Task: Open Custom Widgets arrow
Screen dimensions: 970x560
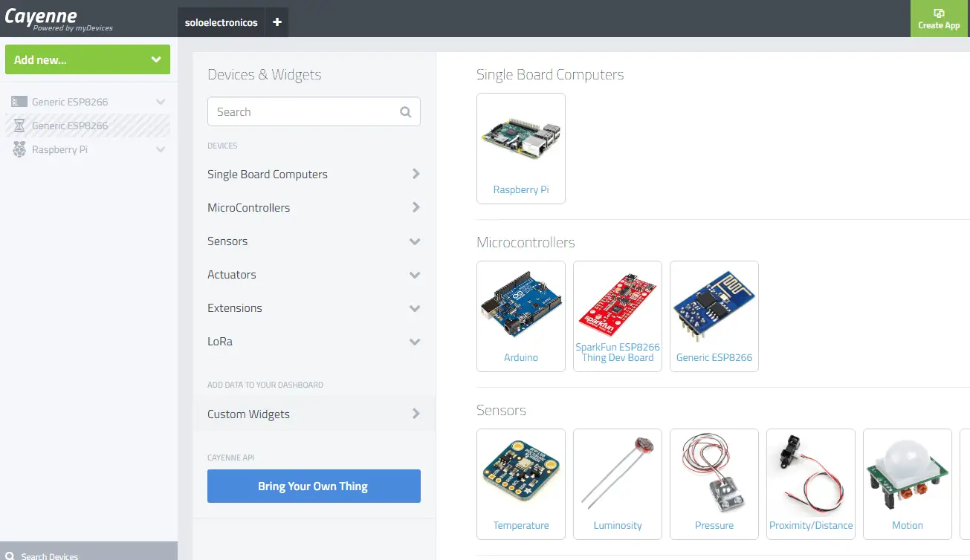Action: [416, 414]
